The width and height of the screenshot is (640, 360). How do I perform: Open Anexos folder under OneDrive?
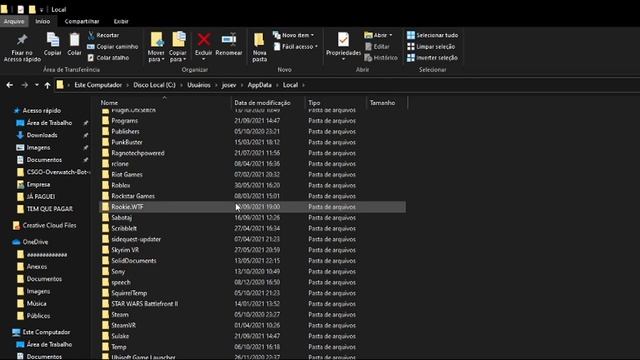37,267
